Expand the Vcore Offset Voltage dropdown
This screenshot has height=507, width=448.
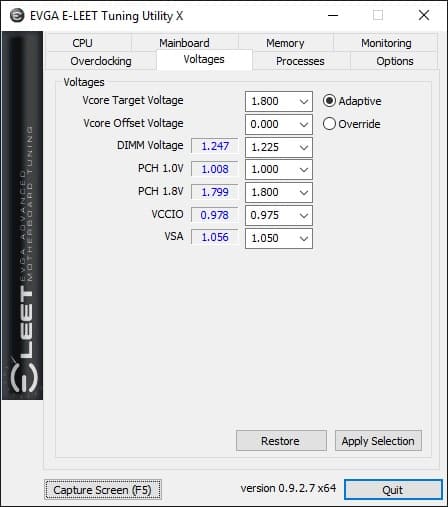coord(279,124)
